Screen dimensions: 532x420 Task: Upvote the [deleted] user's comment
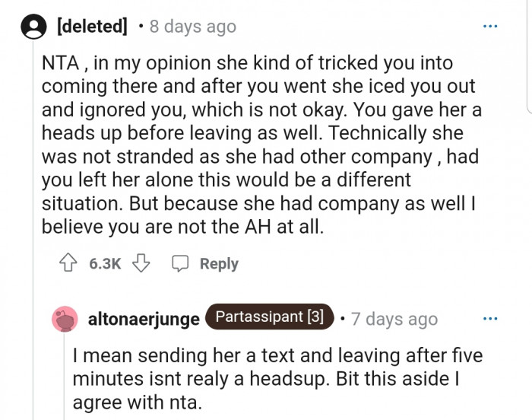point(67,263)
